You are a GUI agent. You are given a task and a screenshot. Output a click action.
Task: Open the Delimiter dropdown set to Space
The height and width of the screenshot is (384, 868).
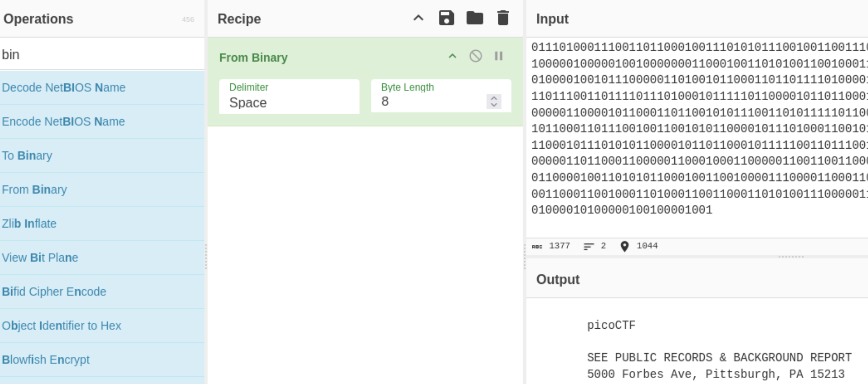coord(289,97)
